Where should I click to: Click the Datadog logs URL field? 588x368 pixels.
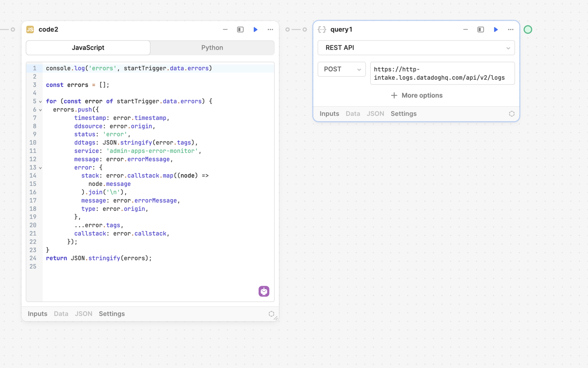442,73
